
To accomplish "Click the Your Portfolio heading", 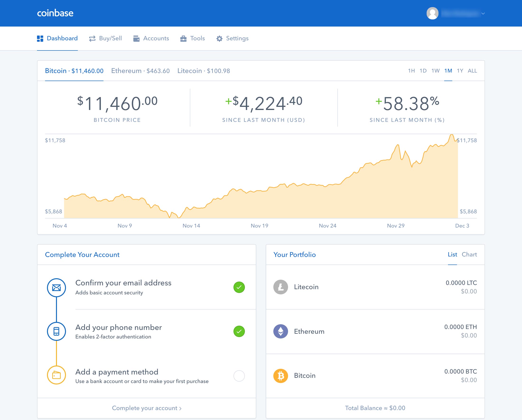I will [294, 255].
